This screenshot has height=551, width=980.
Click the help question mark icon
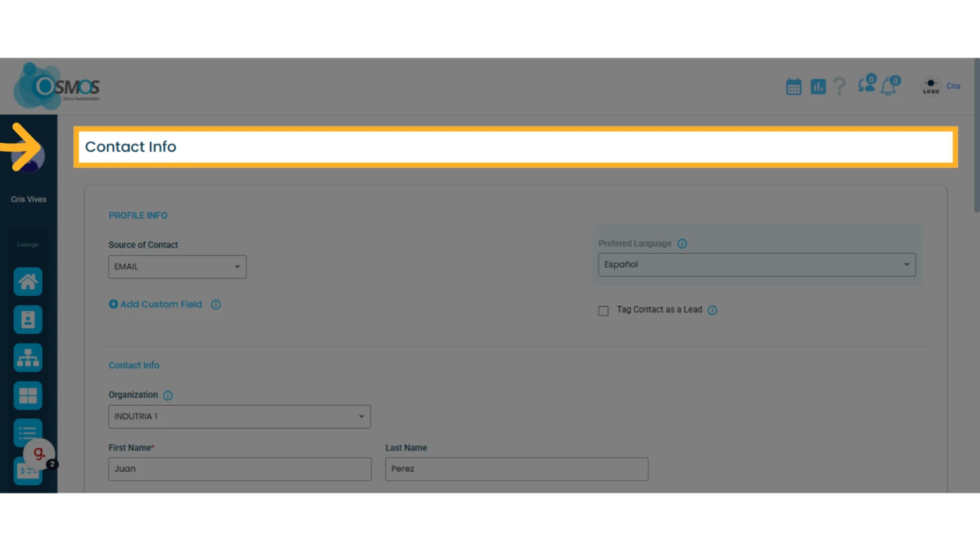(840, 86)
